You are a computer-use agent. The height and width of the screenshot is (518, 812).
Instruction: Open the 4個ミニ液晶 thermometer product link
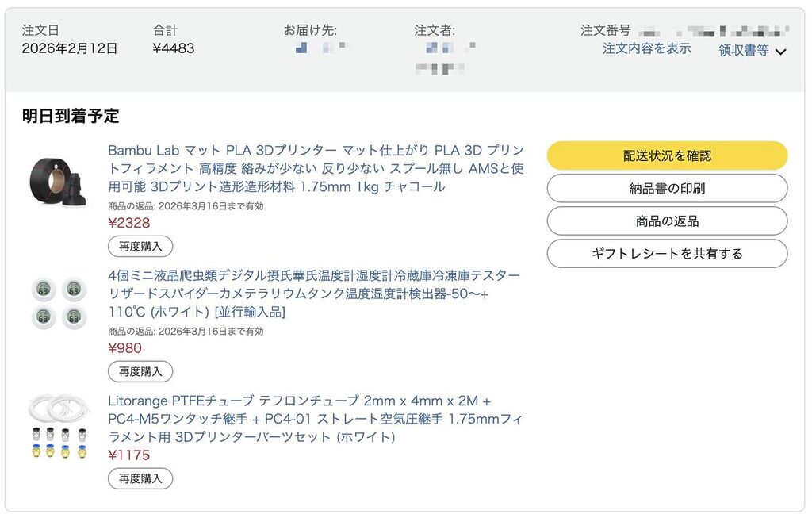click(314, 294)
